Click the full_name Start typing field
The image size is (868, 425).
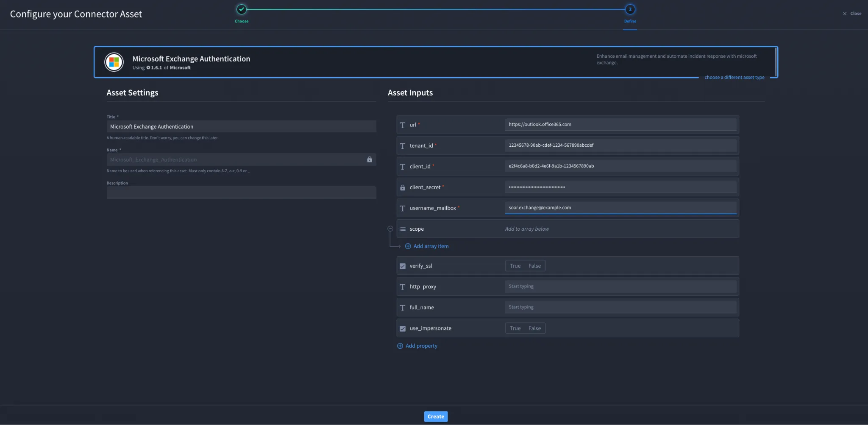(x=620, y=307)
